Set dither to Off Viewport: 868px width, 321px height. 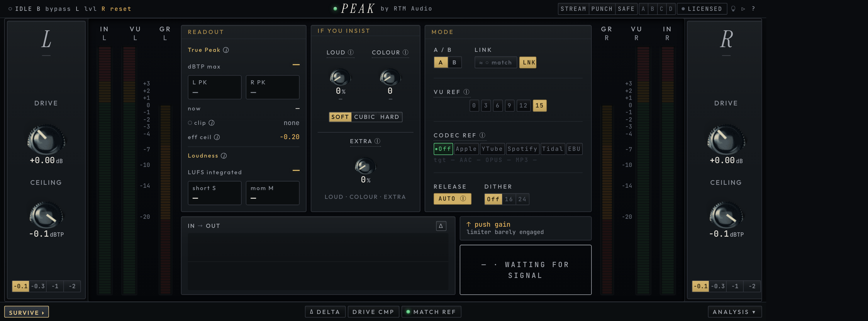point(493,199)
